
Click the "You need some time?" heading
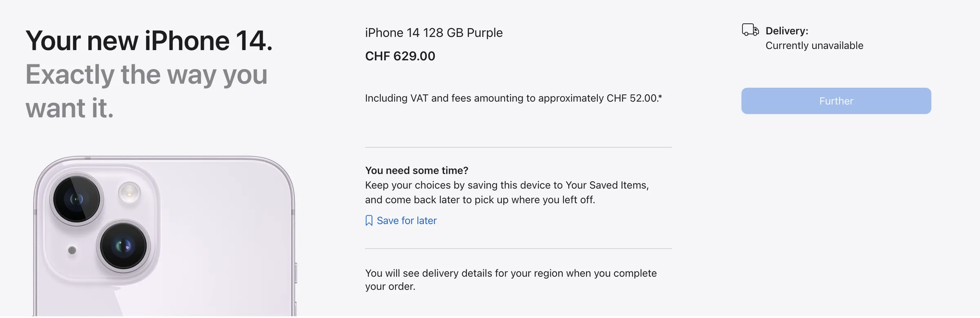click(416, 170)
